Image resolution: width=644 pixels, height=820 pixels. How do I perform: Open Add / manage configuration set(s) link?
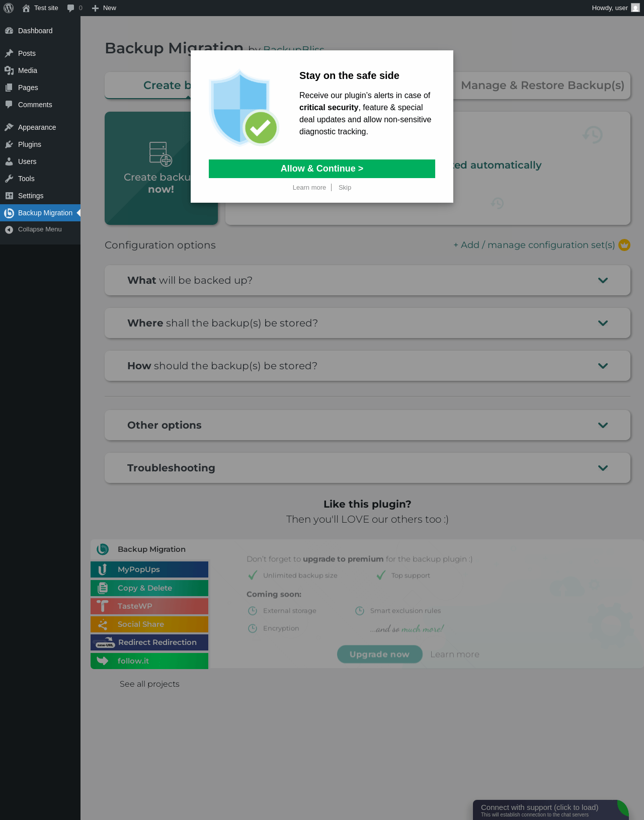534,245
